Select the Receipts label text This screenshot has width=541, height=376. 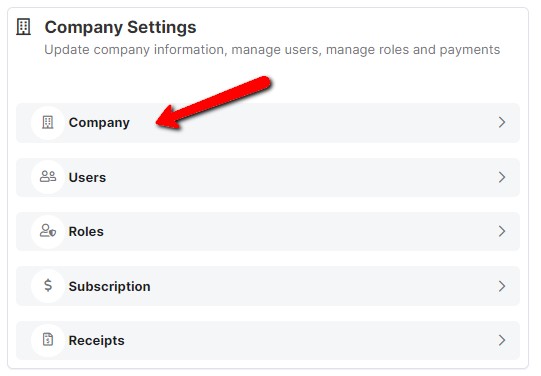click(x=97, y=341)
